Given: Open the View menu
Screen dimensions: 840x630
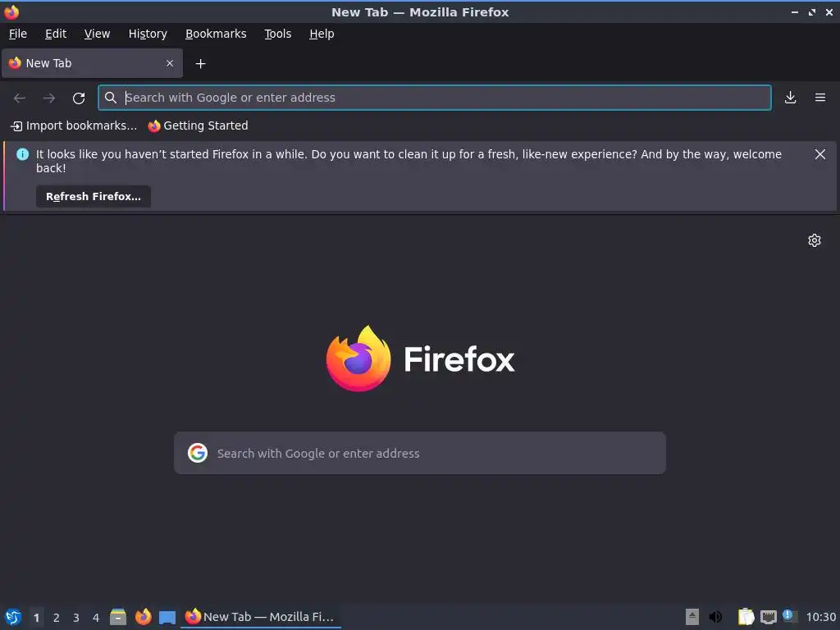Looking at the screenshot, I should tap(97, 34).
